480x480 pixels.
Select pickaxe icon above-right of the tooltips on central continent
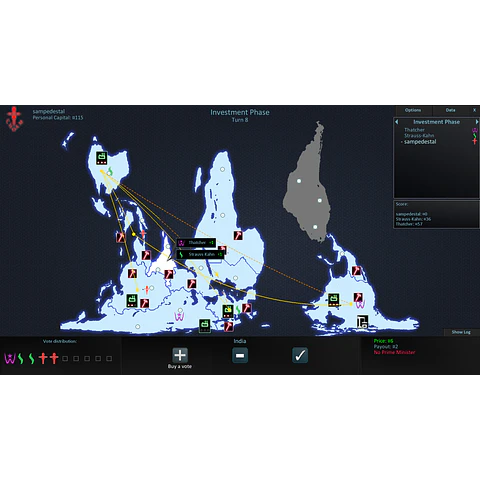(x=238, y=235)
